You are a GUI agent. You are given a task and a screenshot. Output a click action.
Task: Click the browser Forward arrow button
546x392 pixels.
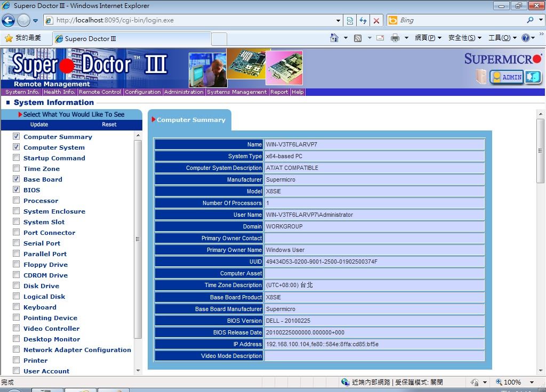pyautogui.click(x=23, y=21)
